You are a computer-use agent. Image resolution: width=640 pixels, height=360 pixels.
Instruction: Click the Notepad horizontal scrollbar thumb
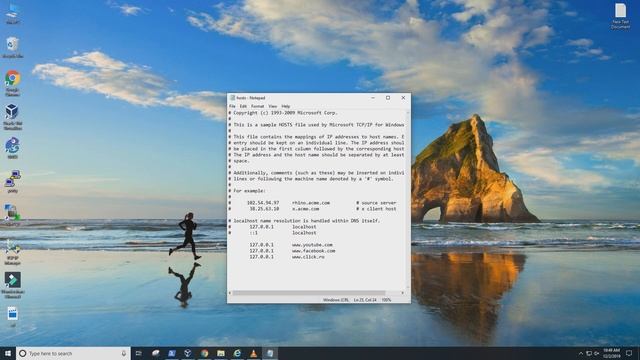pos(309,293)
